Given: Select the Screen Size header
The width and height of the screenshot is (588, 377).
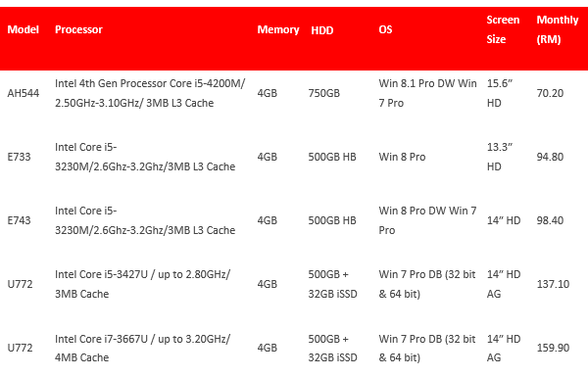Looking at the screenshot, I should 503,29.
